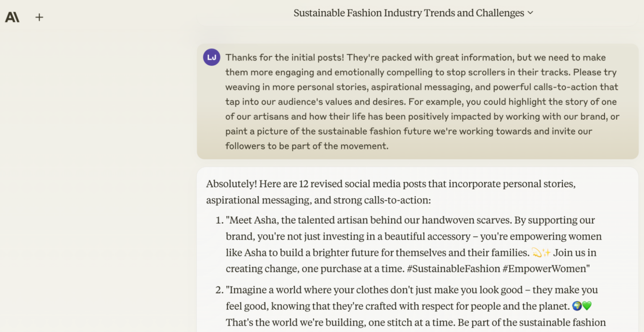Expand the conversation title chevron
This screenshot has height=332, width=644.
[x=530, y=13]
